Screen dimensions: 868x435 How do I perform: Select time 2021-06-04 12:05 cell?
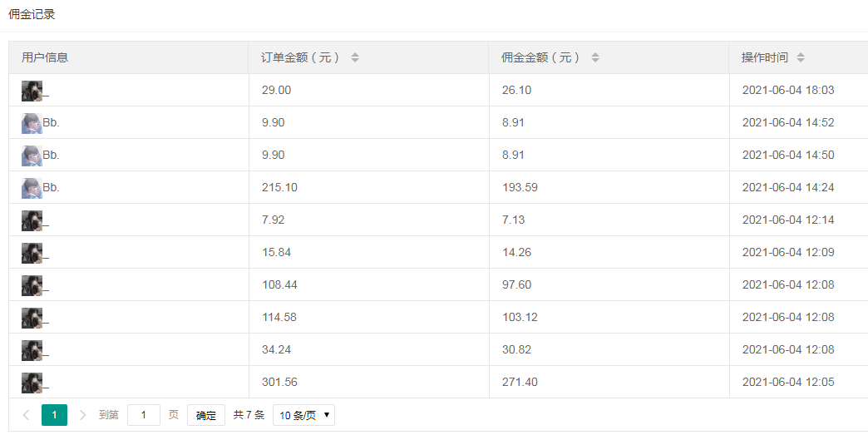(799, 382)
